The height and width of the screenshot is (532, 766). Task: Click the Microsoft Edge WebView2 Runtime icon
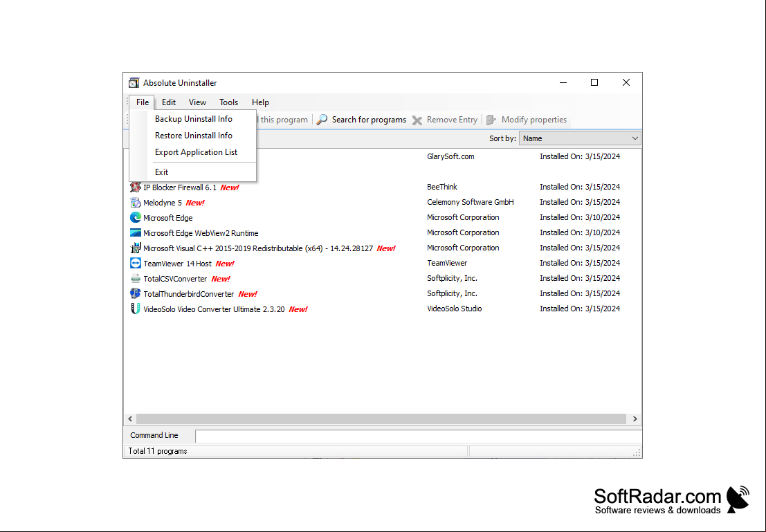click(136, 232)
